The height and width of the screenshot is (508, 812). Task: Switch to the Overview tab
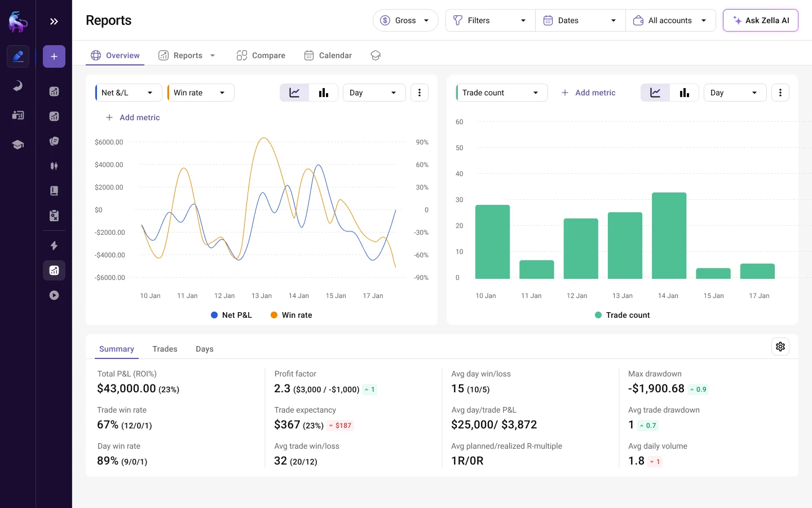(x=115, y=55)
